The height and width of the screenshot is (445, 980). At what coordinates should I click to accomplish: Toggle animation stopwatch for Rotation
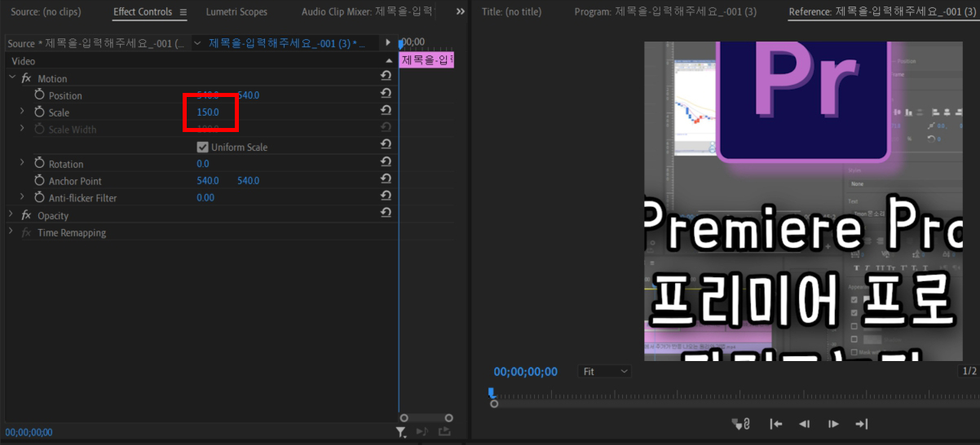(39, 163)
